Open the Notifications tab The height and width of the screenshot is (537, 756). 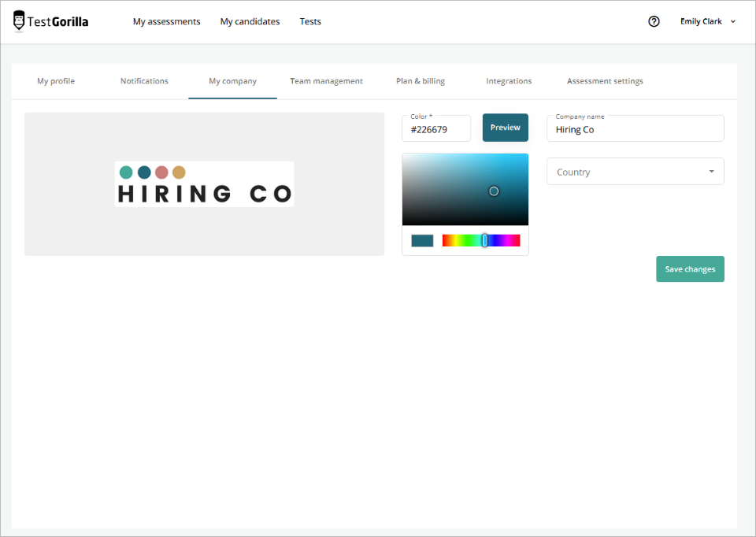[144, 81]
